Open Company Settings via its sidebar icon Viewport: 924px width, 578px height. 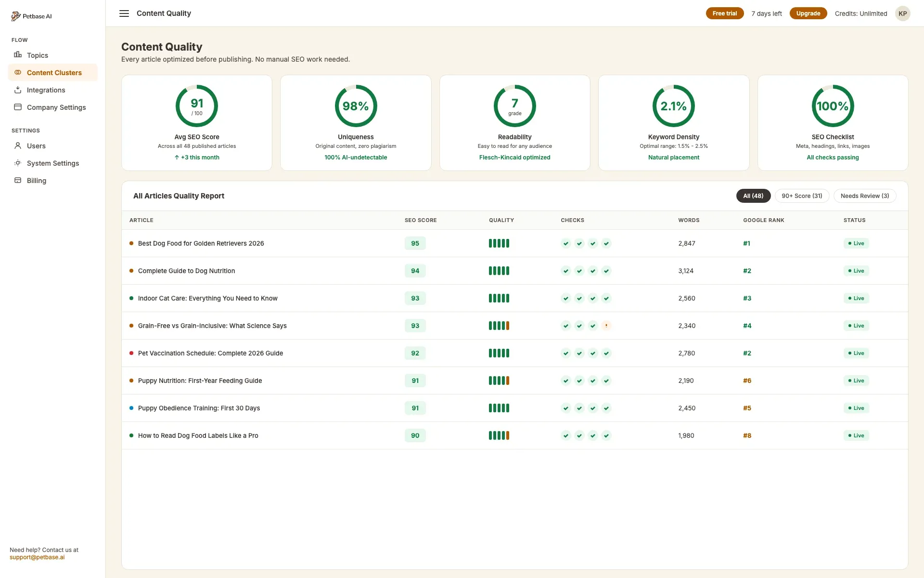[x=18, y=107]
